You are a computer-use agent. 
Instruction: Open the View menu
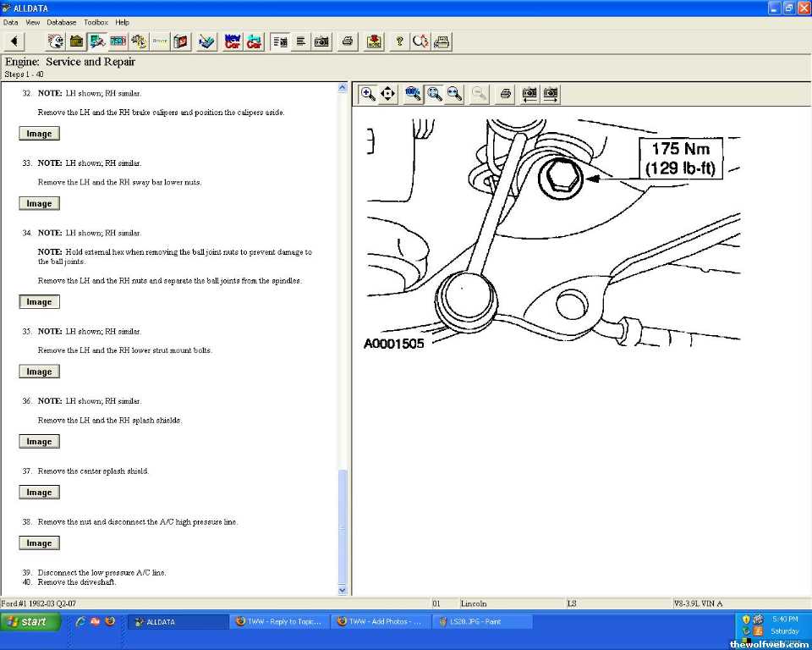[32, 22]
